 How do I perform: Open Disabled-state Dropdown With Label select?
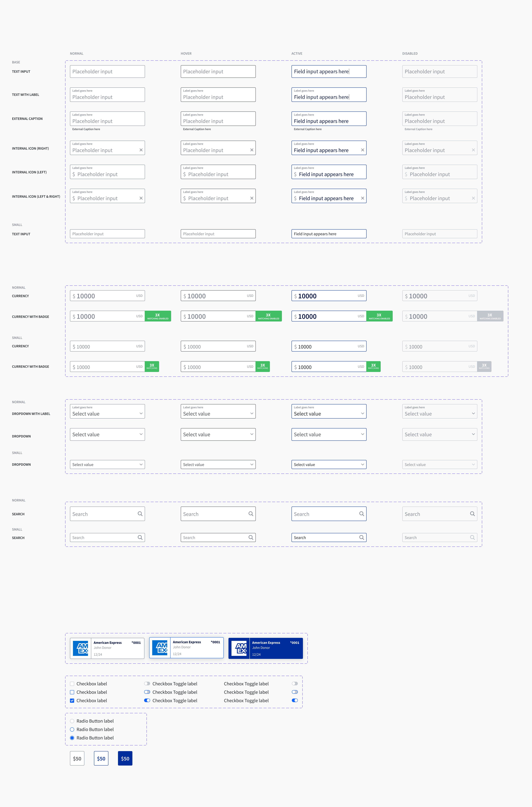click(440, 411)
